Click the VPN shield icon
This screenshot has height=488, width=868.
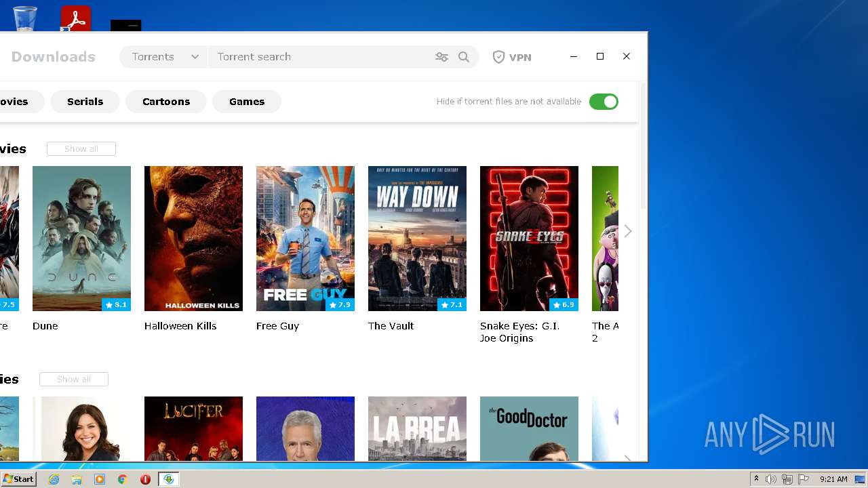498,57
